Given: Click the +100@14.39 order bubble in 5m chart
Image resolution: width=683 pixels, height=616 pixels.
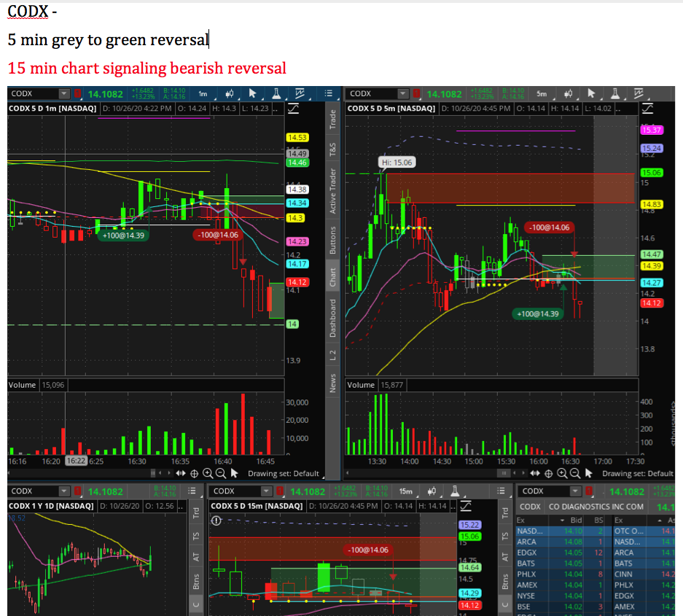Looking at the screenshot, I should click(537, 313).
